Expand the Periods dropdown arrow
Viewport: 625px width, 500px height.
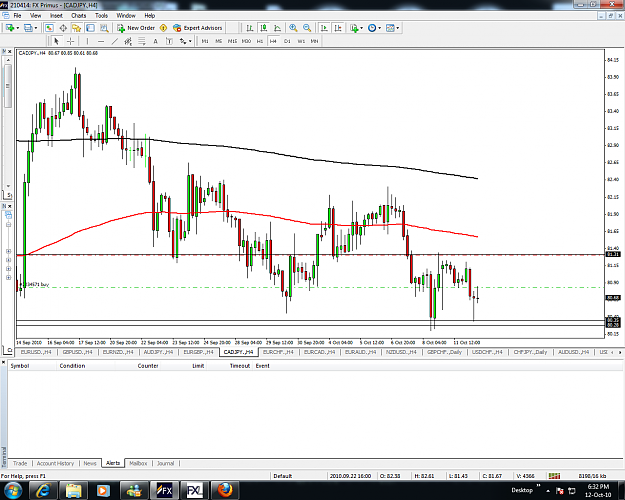(379, 28)
